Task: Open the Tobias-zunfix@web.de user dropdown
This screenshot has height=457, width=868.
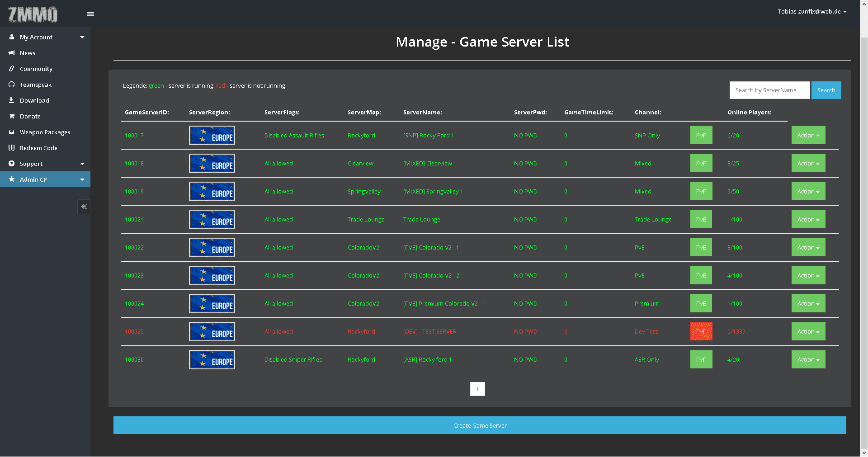Action: pos(812,11)
